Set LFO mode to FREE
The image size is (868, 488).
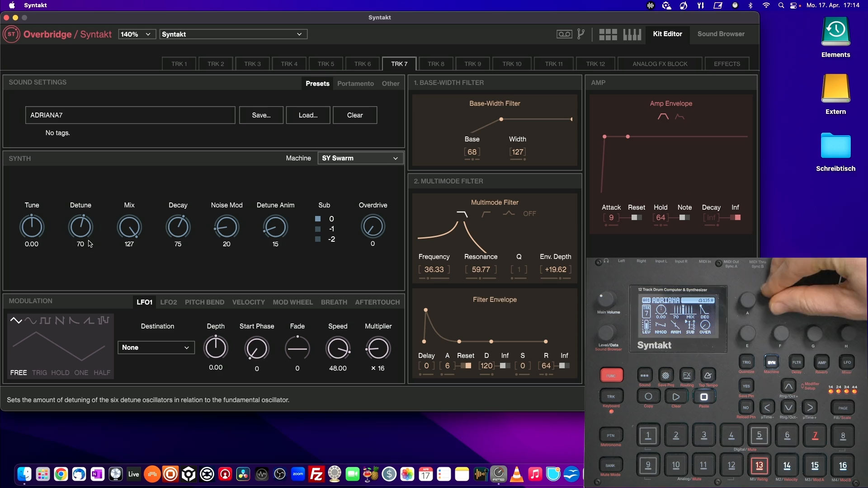(19, 373)
